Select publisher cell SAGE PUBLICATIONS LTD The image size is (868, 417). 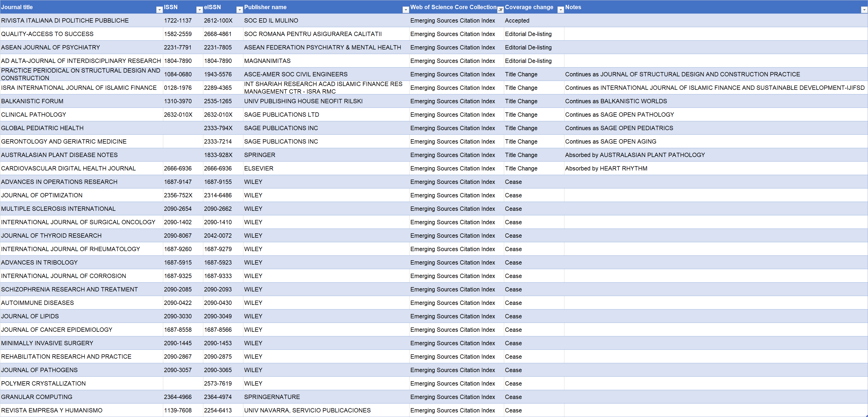(x=326, y=115)
